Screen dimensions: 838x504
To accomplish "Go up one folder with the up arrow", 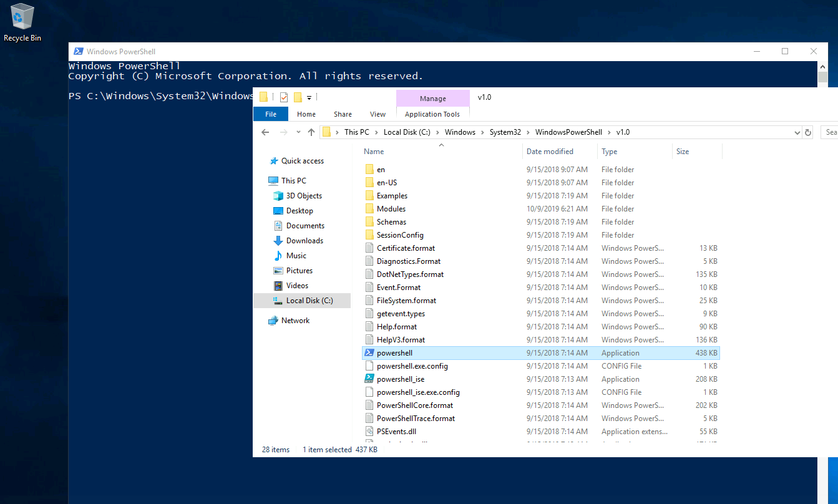I will pos(311,132).
